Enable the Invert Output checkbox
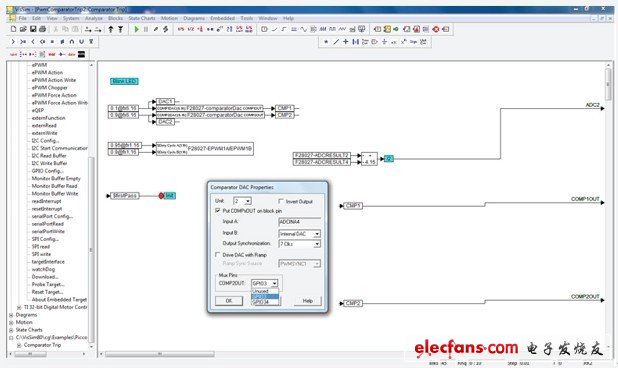The height and width of the screenshot is (368, 618). click(x=281, y=201)
